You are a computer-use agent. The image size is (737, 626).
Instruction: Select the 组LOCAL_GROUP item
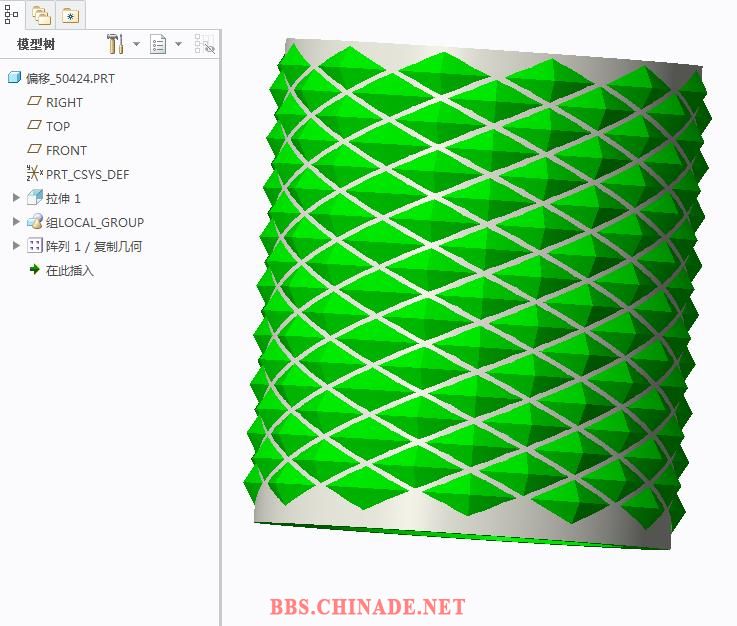coord(94,222)
